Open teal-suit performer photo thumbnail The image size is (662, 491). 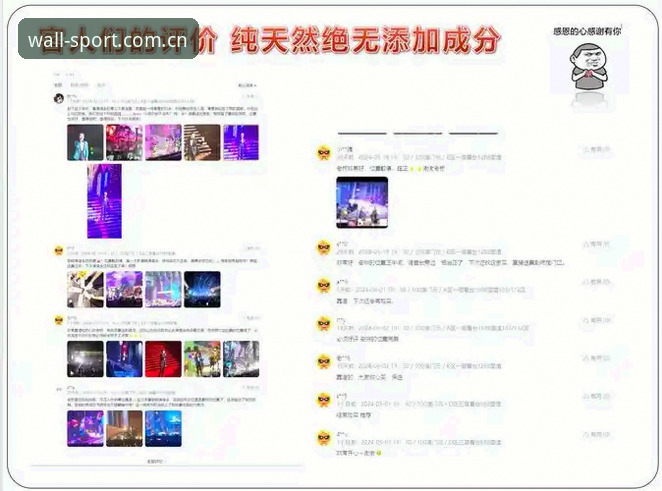coord(85,142)
